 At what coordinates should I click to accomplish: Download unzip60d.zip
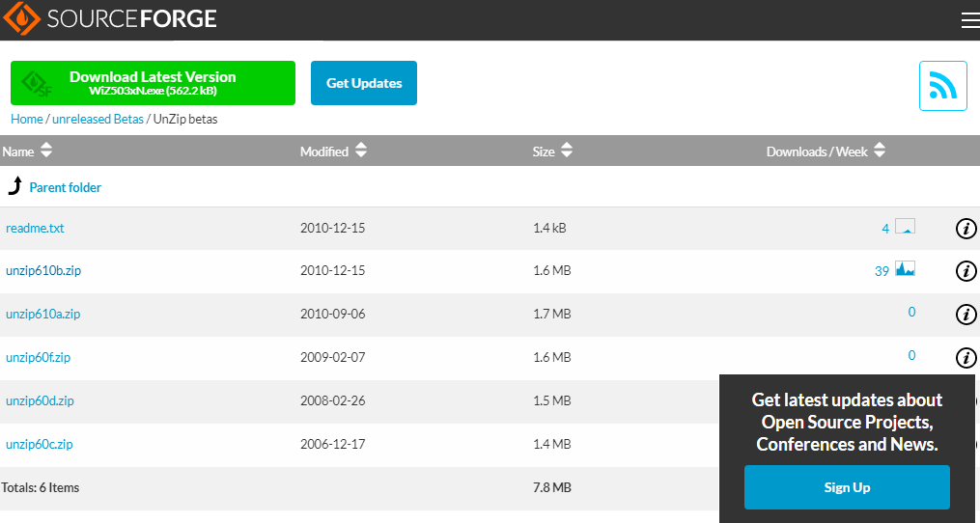[40, 400]
